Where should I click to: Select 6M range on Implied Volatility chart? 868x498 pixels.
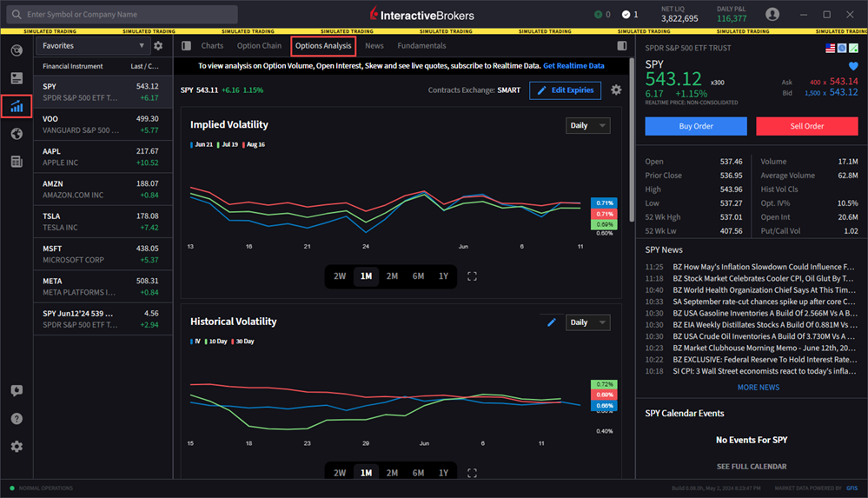pos(418,276)
